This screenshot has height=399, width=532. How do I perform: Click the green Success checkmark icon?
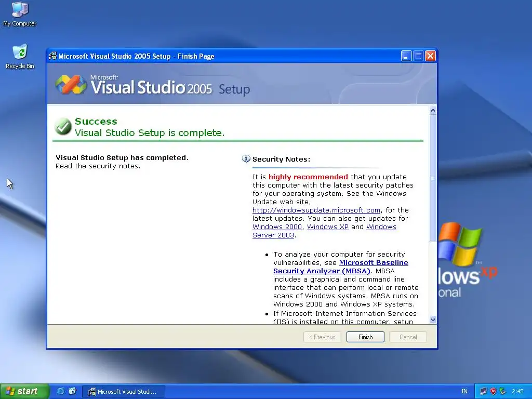[x=63, y=127]
